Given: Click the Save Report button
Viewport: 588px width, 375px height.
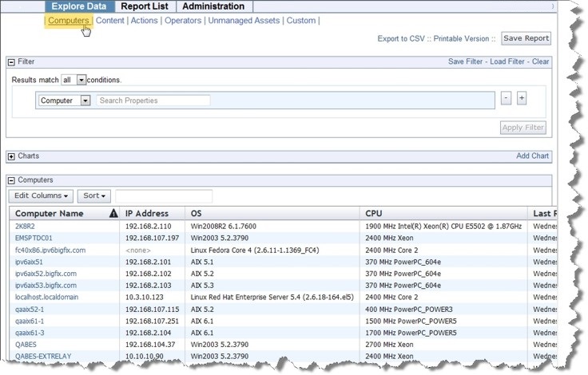Looking at the screenshot, I should point(526,38).
